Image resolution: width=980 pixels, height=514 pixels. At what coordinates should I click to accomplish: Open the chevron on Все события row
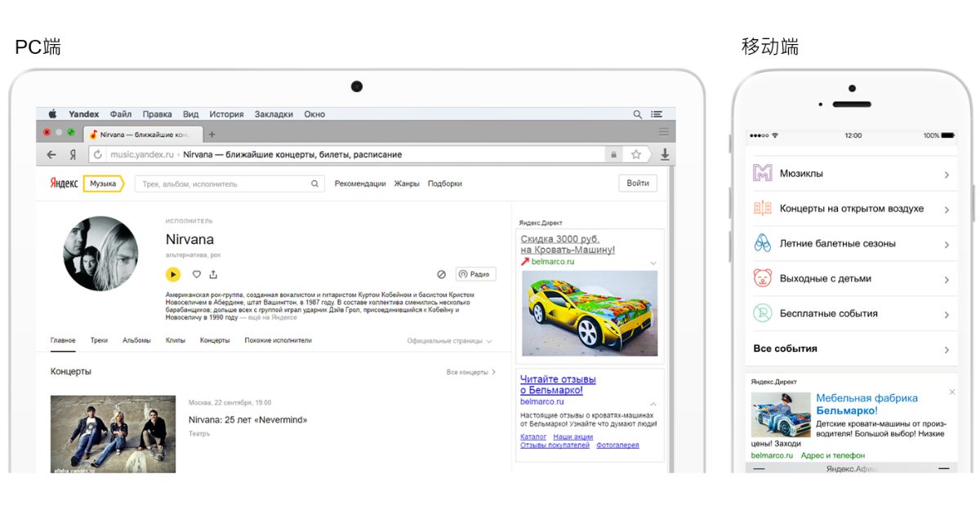pos(947,350)
